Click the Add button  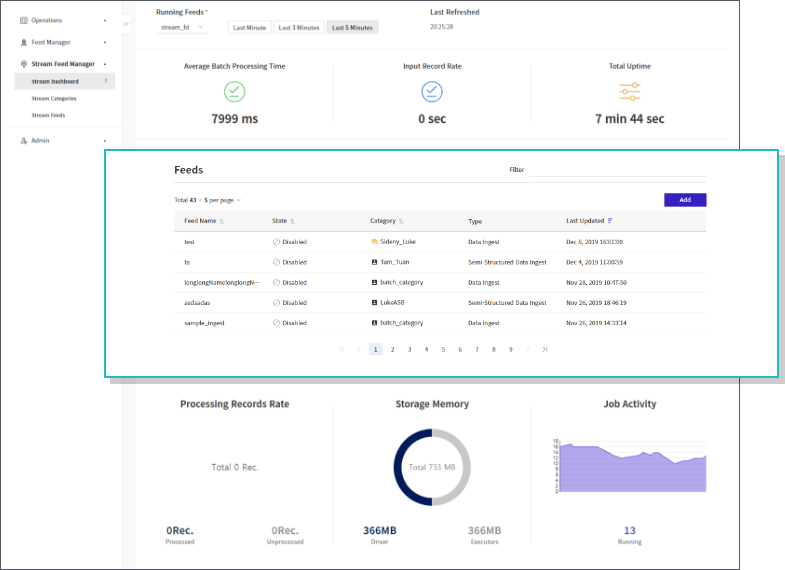pyautogui.click(x=685, y=200)
